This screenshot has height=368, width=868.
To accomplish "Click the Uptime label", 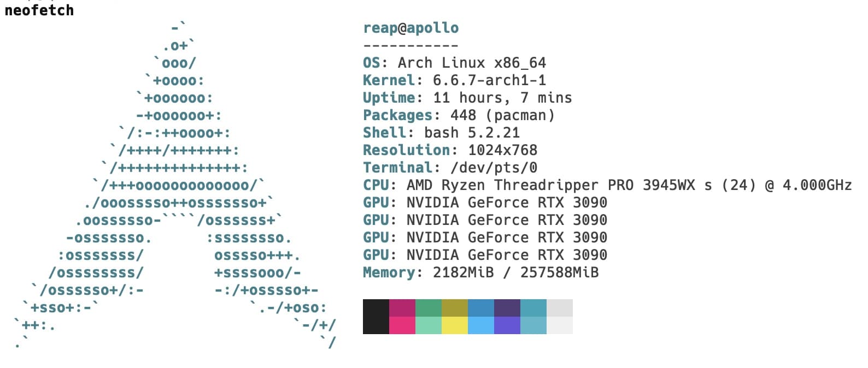I will click(x=389, y=98).
